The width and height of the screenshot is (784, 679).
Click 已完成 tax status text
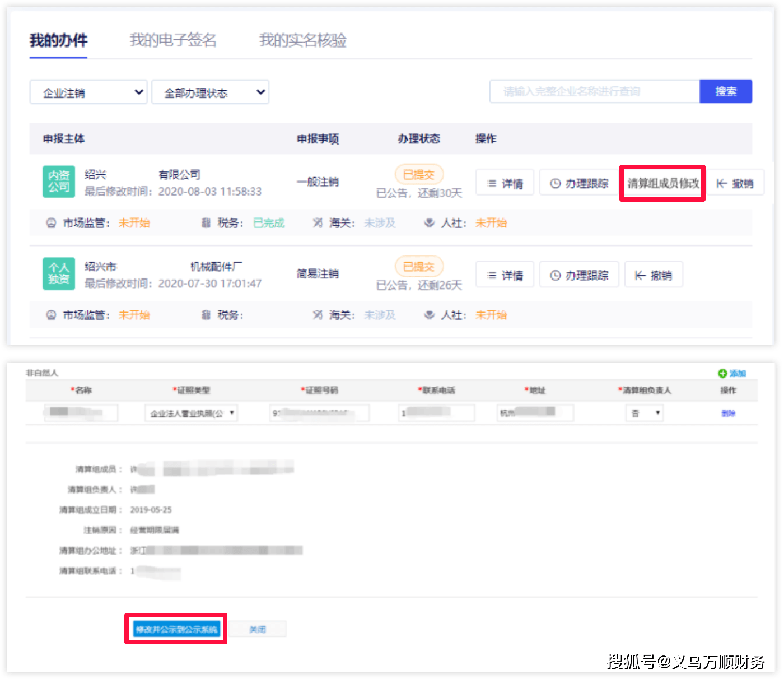click(269, 223)
